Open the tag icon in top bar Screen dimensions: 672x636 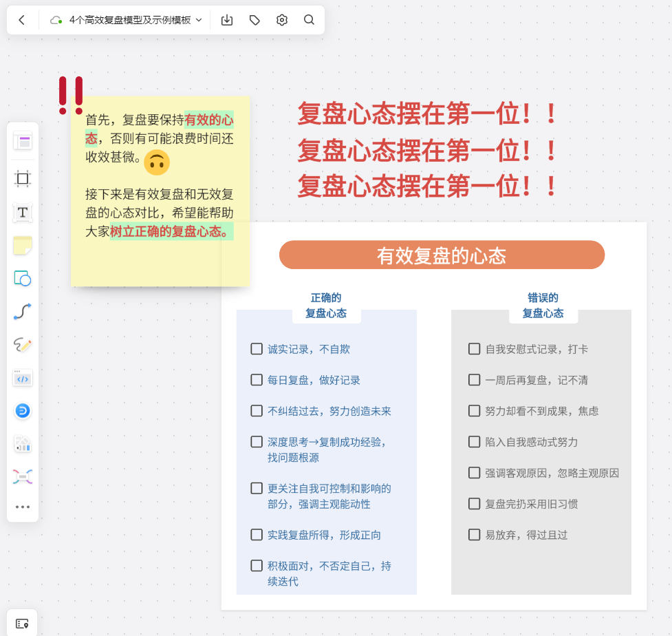[x=254, y=20]
